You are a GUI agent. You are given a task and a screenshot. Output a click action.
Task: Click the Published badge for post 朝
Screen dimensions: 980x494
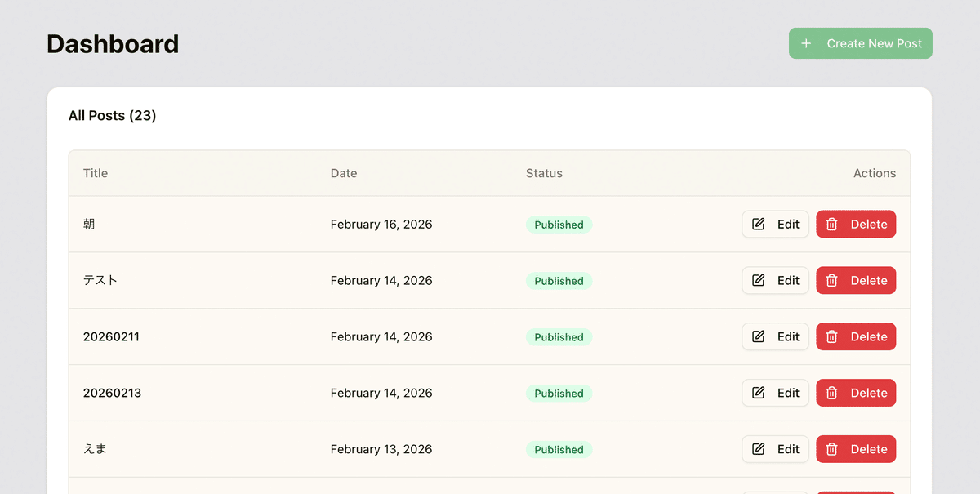coord(559,225)
